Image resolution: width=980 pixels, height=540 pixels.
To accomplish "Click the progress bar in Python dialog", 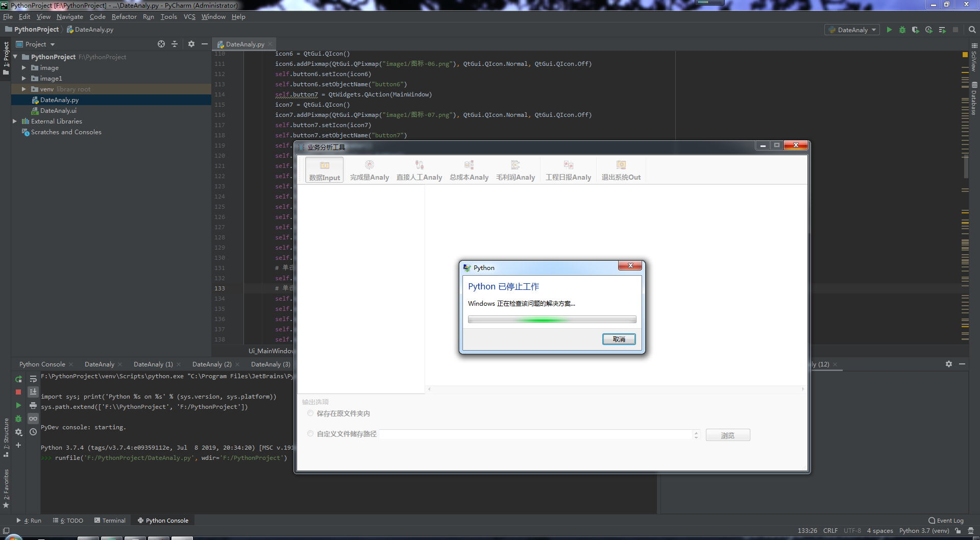I will tap(552, 320).
